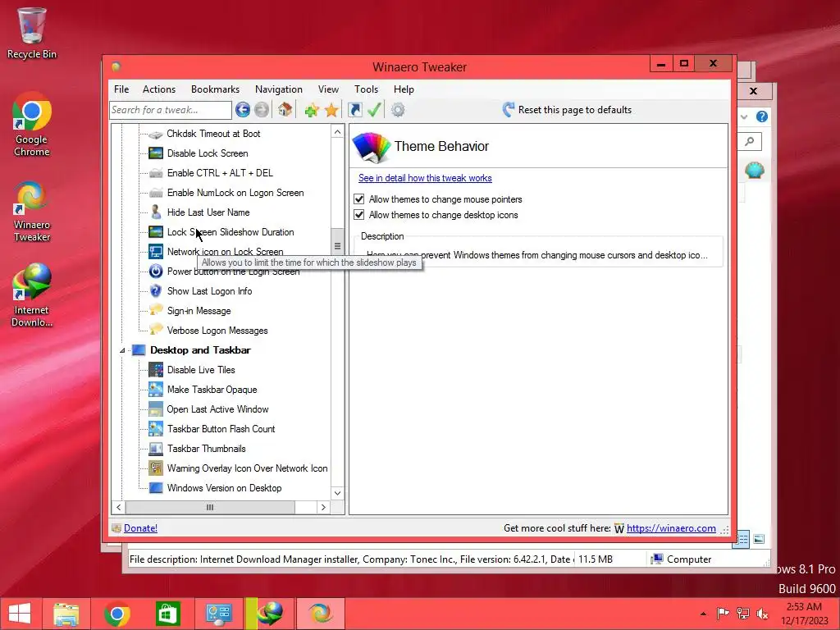The height and width of the screenshot is (630, 840).
Task: Open settings with the gear toolbar icon
Action: 398,110
